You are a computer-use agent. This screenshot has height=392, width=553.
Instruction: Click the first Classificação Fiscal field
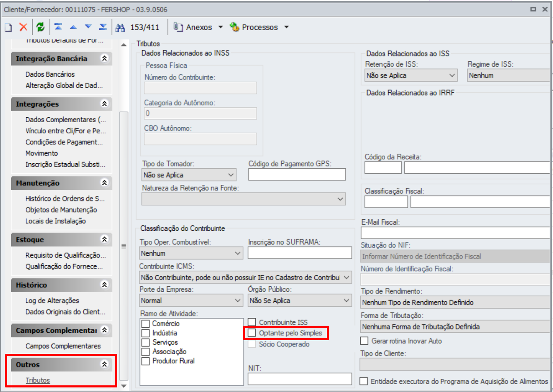coord(386,202)
